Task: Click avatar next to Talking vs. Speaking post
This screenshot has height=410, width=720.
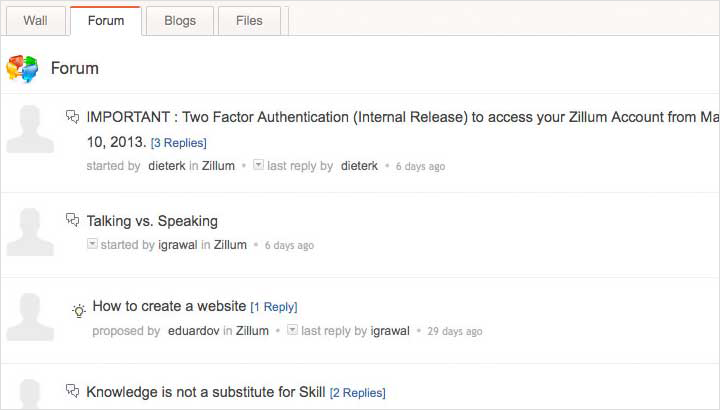Action: click(30, 233)
